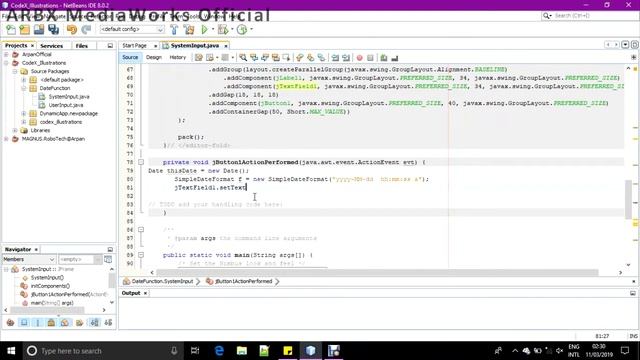This screenshot has height=360, width=640.
Task: Select the SystemInput.java editor tab
Action: 195,46
